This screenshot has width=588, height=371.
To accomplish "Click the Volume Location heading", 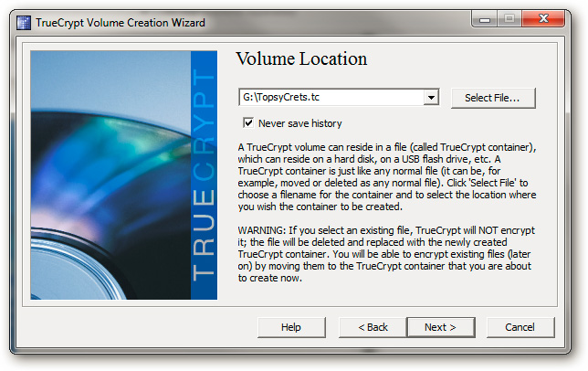I will (301, 58).
